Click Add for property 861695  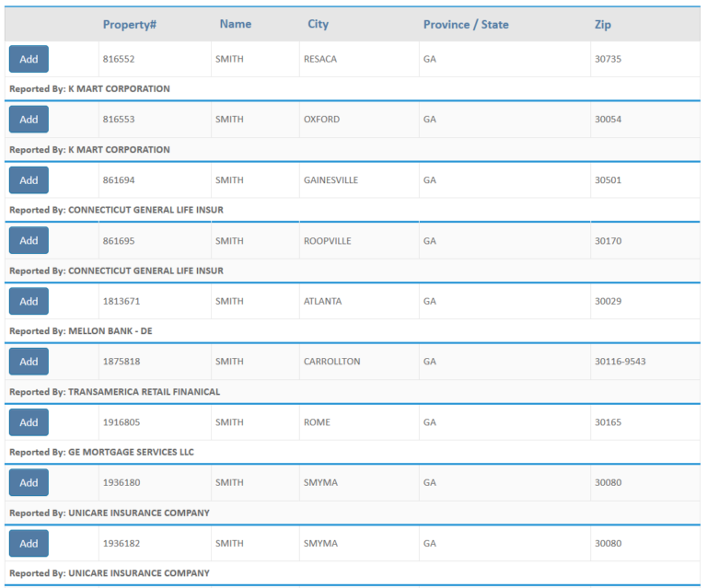[29, 240]
